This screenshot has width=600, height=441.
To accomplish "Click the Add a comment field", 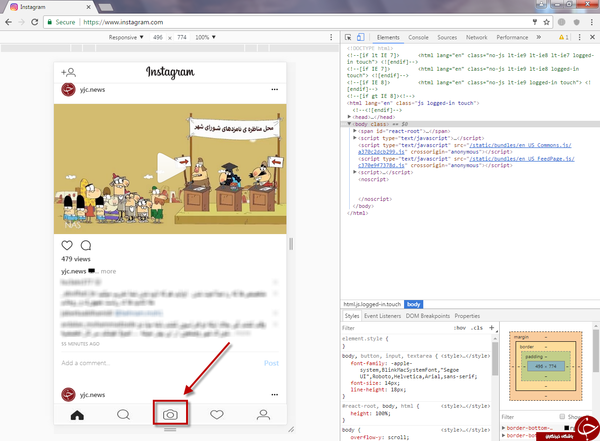I will 161,363.
